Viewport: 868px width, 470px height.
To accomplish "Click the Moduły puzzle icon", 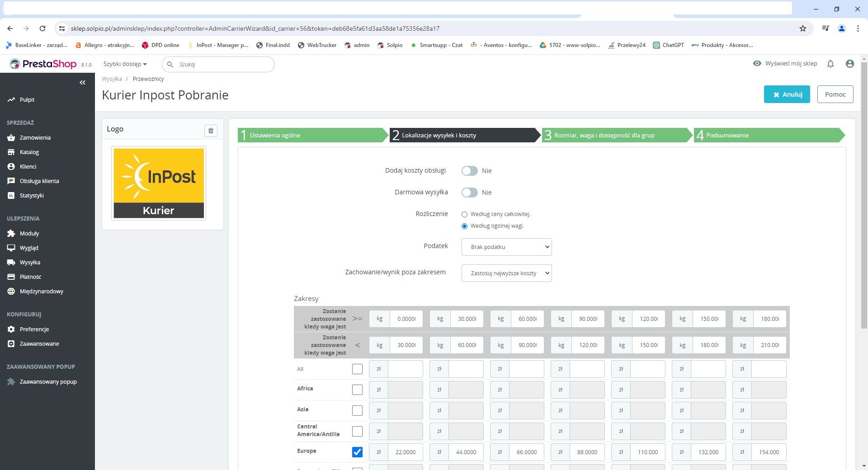I will [11, 233].
